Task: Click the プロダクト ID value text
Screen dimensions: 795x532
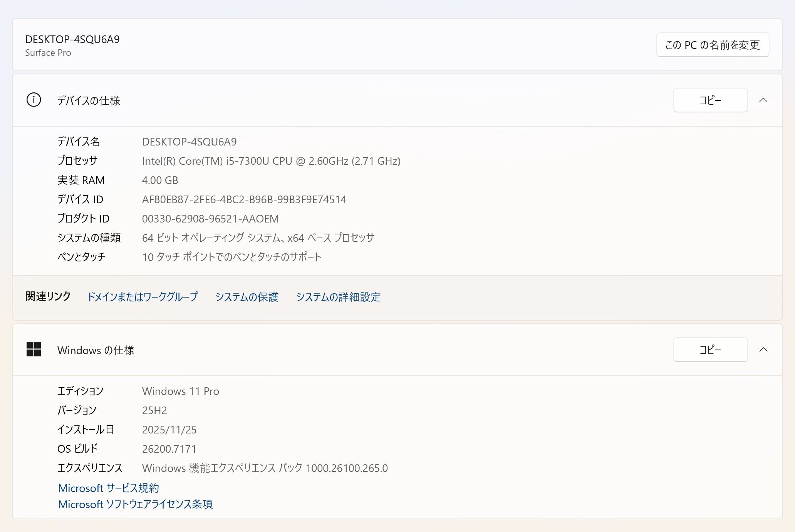Action: (x=210, y=219)
